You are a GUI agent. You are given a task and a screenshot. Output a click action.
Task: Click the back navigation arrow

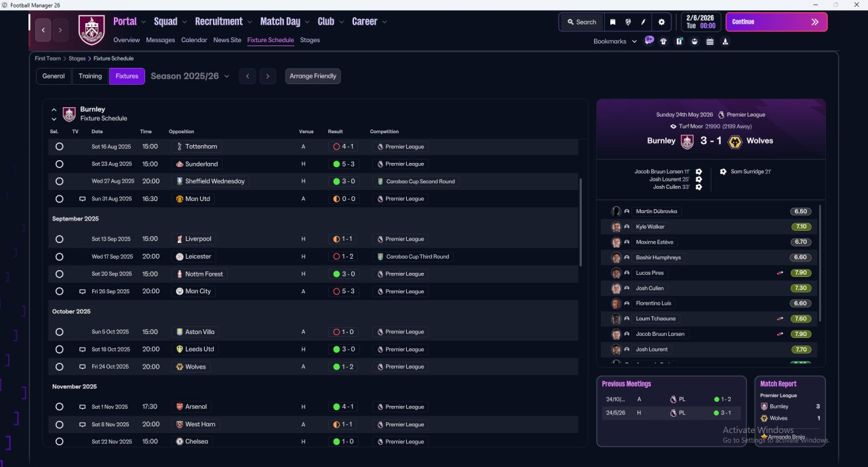pos(43,30)
